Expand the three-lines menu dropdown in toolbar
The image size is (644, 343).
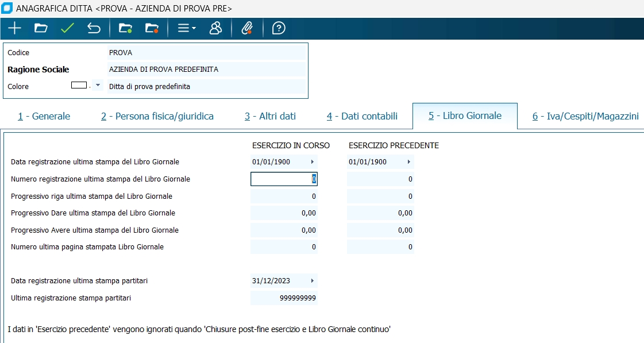pos(187,28)
